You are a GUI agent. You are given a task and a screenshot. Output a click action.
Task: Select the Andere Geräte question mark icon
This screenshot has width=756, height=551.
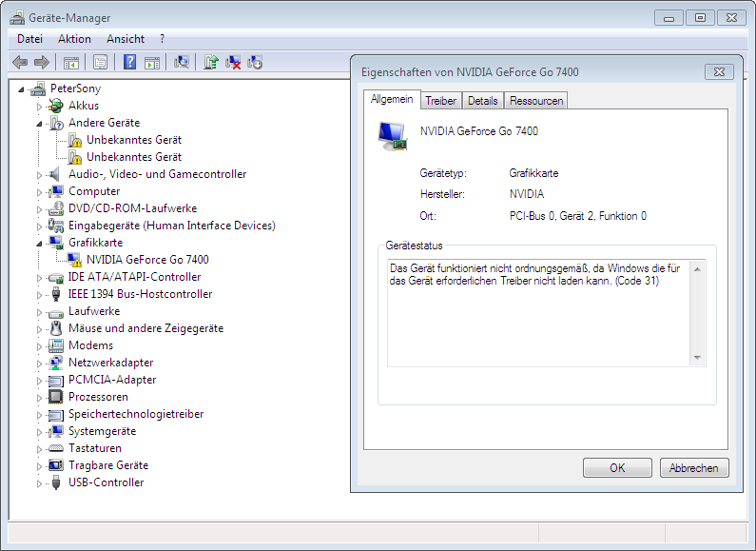click(x=56, y=123)
